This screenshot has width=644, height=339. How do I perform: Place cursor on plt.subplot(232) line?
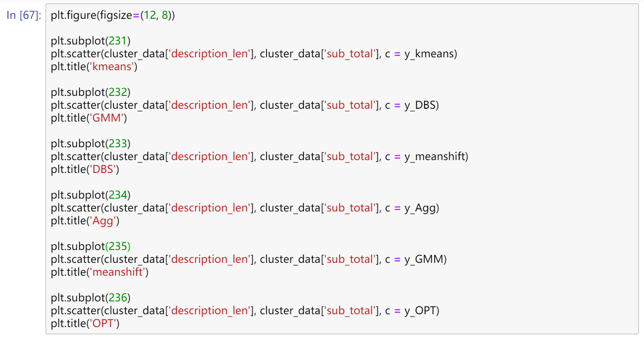coord(91,93)
